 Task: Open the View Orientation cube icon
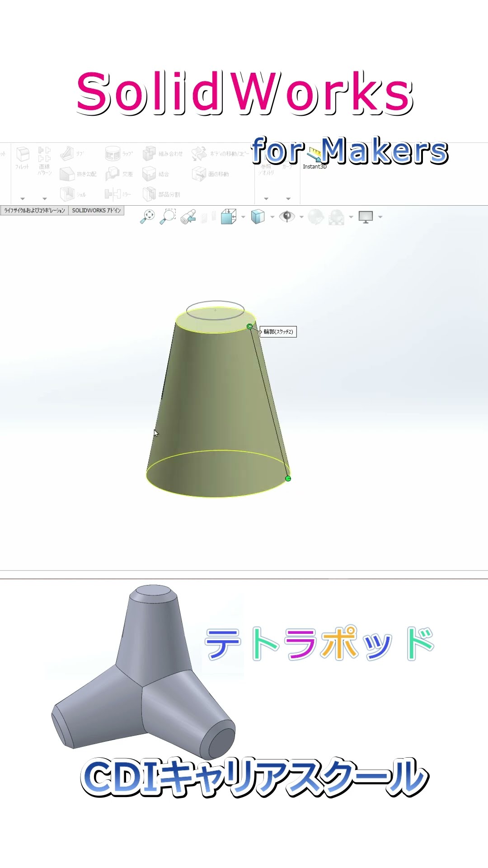pyautogui.click(x=229, y=217)
